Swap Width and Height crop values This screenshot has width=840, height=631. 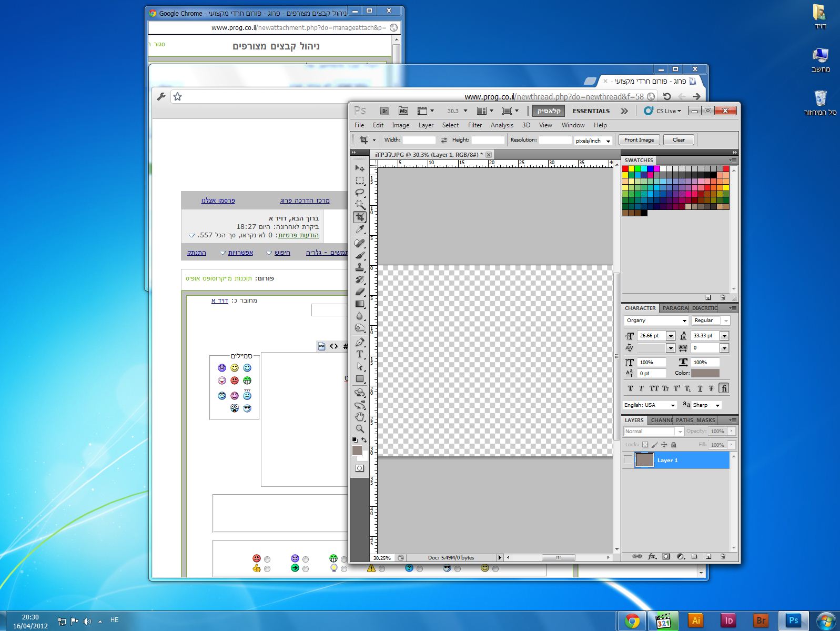pos(444,140)
